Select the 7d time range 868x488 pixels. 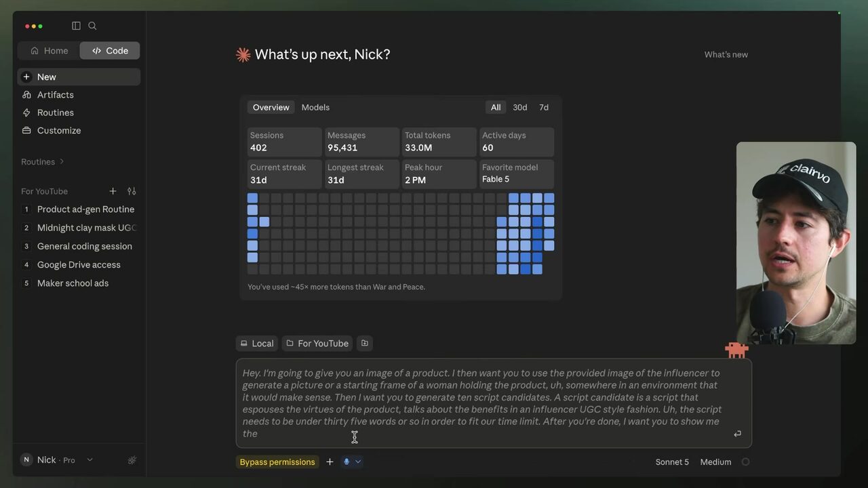(x=544, y=107)
